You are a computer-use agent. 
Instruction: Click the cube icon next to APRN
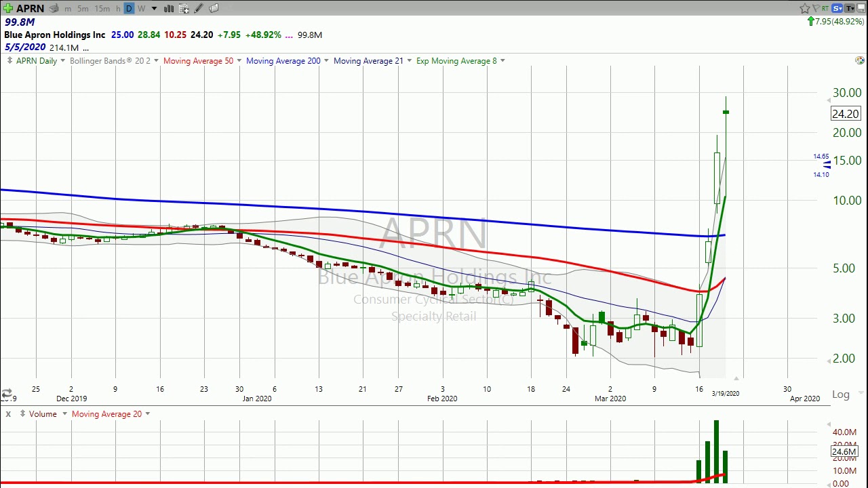pyautogui.click(x=54, y=9)
